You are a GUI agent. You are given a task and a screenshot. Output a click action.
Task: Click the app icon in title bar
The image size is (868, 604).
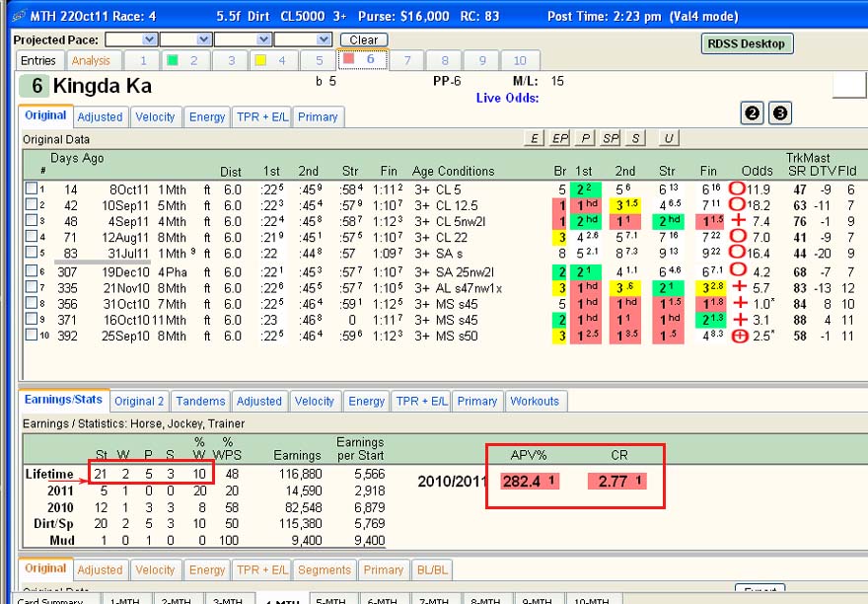pyautogui.click(x=19, y=16)
